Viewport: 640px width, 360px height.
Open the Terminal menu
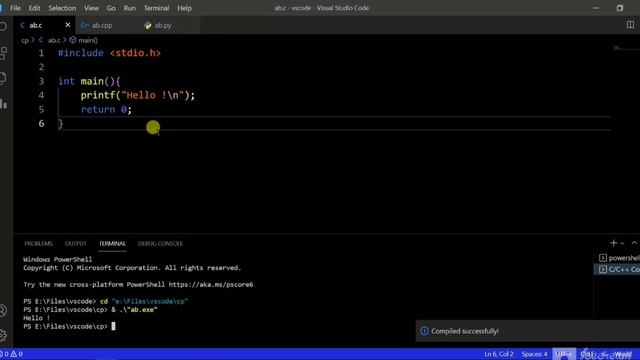pos(156,8)
